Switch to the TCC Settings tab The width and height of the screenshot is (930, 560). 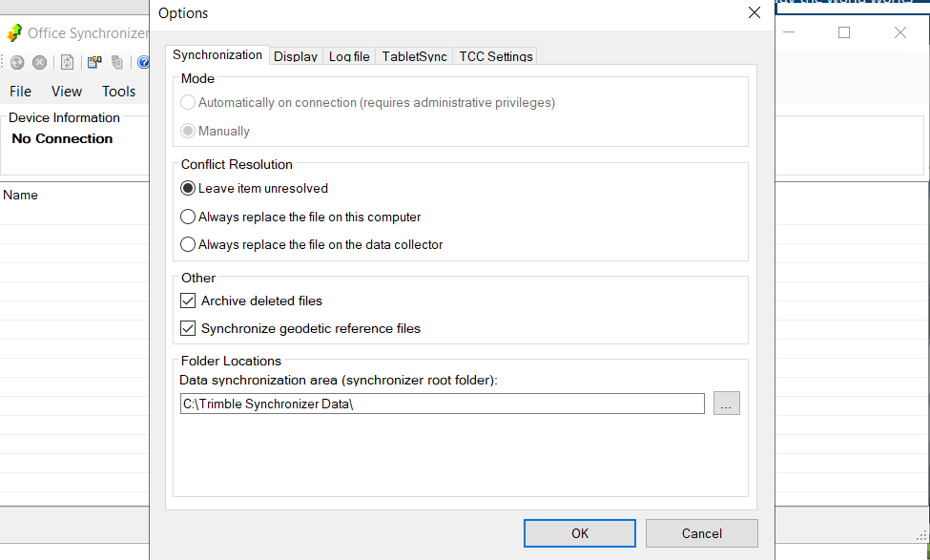pyautogui.click(x=495, y=56)
